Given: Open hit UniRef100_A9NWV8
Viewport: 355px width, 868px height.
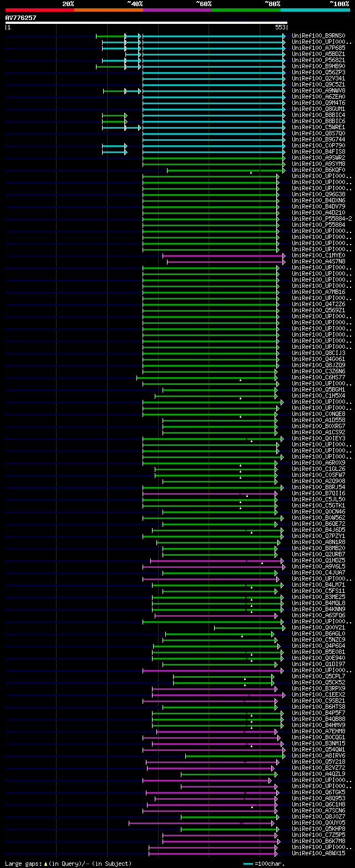Looking at the screenshot, I should click(318, 91).
